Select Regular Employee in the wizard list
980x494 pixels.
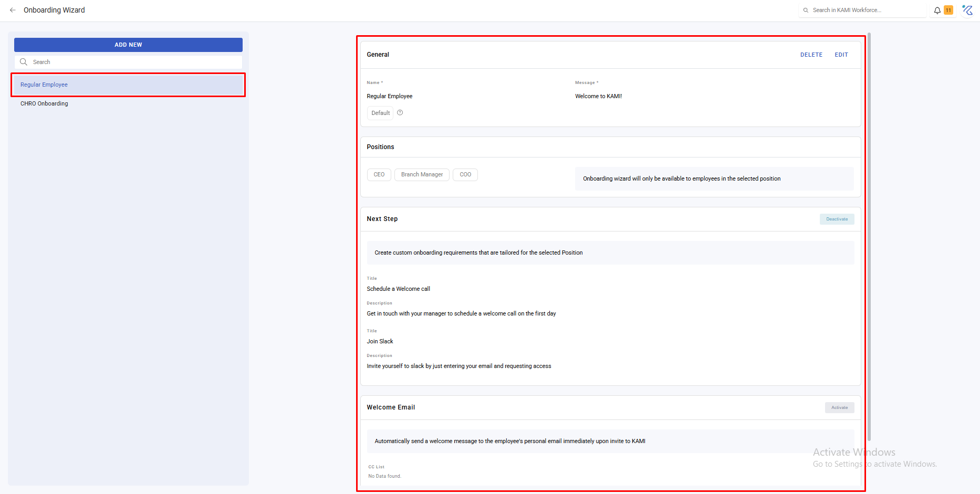pos(128,85)
